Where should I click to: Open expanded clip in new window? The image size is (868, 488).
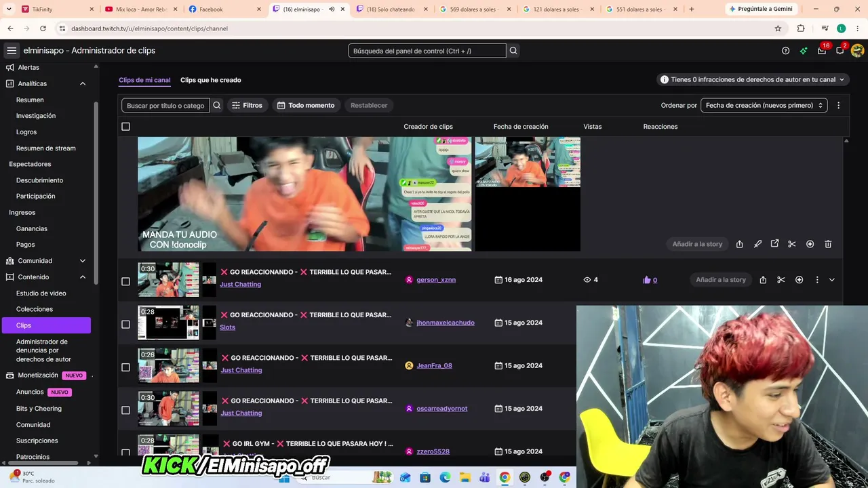point(774,244)
